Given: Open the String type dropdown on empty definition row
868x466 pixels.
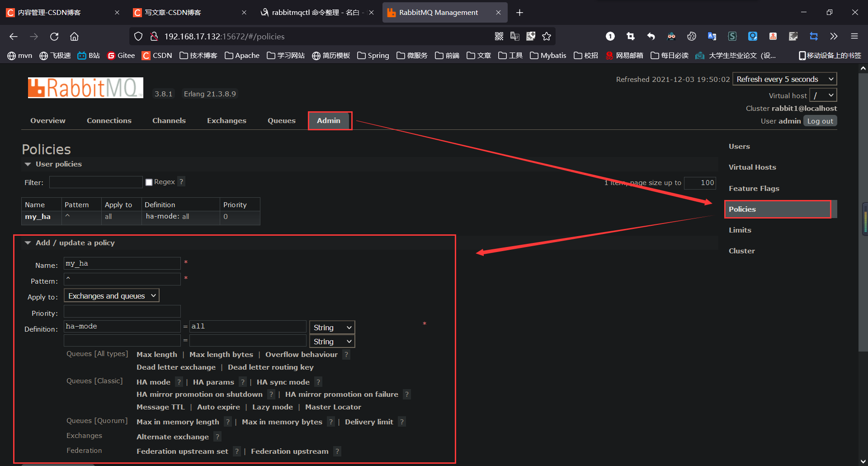Looking at the screenshot, I should click(x=332, y=341).
